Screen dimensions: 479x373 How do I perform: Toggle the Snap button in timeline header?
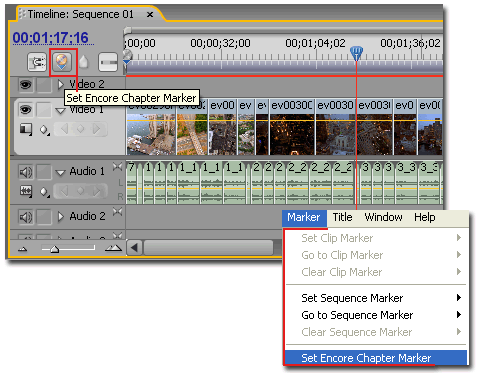tap(37, 62)
